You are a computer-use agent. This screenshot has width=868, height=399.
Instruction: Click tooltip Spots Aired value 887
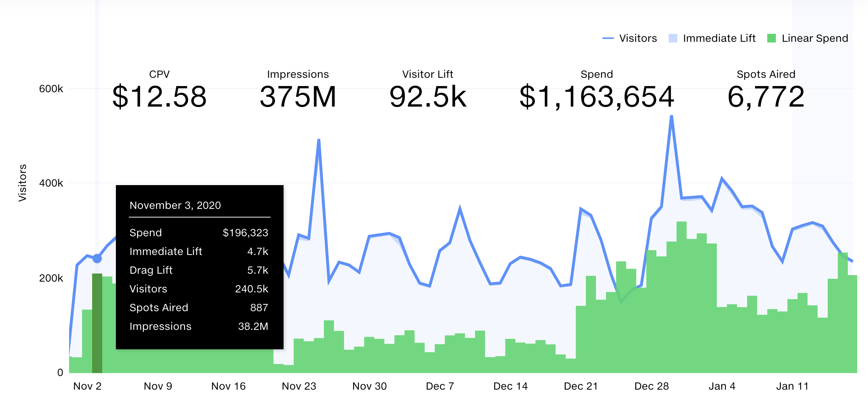pyautogui.click(x=259, y=308)
